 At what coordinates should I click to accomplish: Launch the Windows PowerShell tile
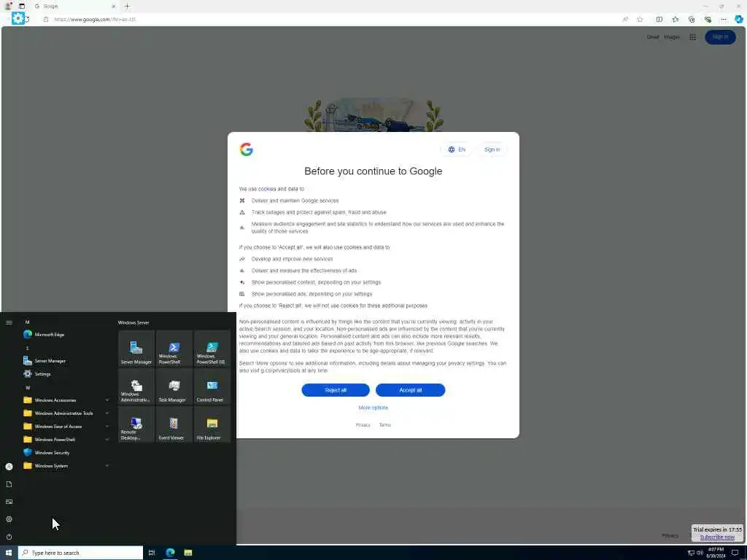tap(174, 349)
